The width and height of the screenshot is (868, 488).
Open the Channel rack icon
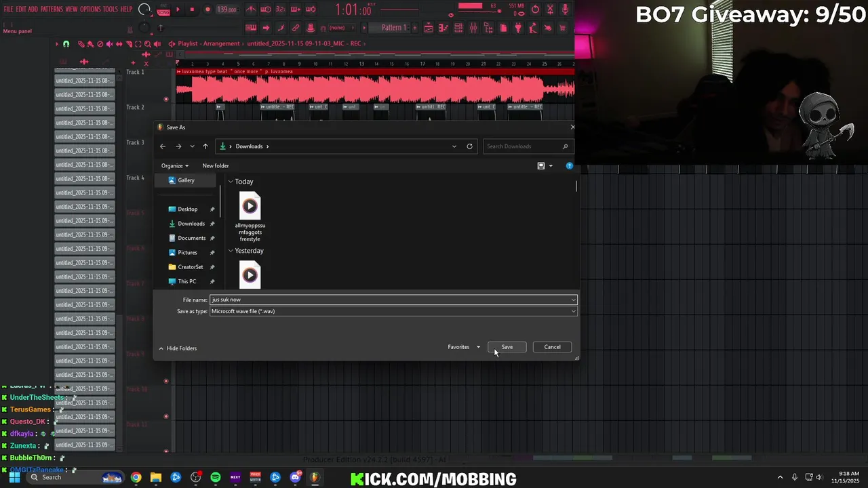point(458,28)
